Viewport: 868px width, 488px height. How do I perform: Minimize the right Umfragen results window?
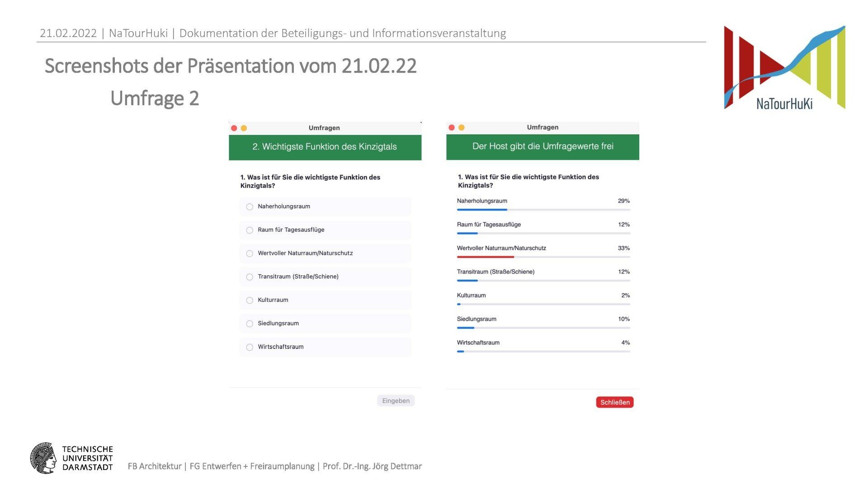tap(462, 128)
